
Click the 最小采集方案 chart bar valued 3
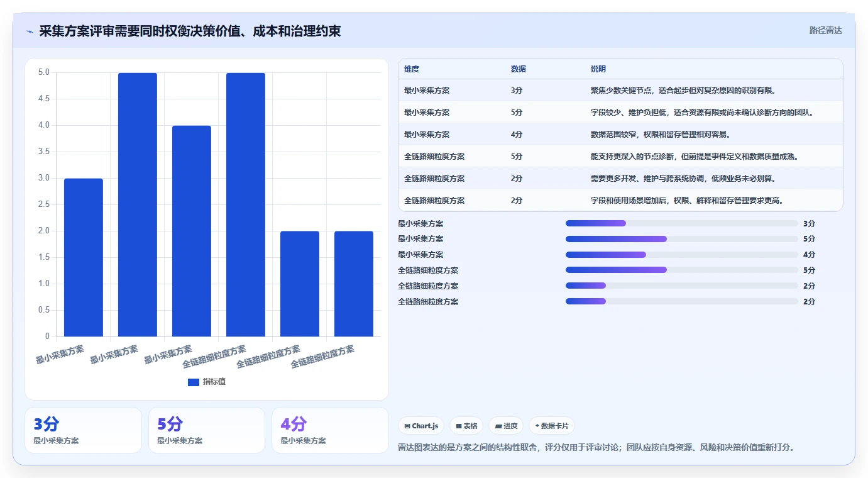coord(84,257)
